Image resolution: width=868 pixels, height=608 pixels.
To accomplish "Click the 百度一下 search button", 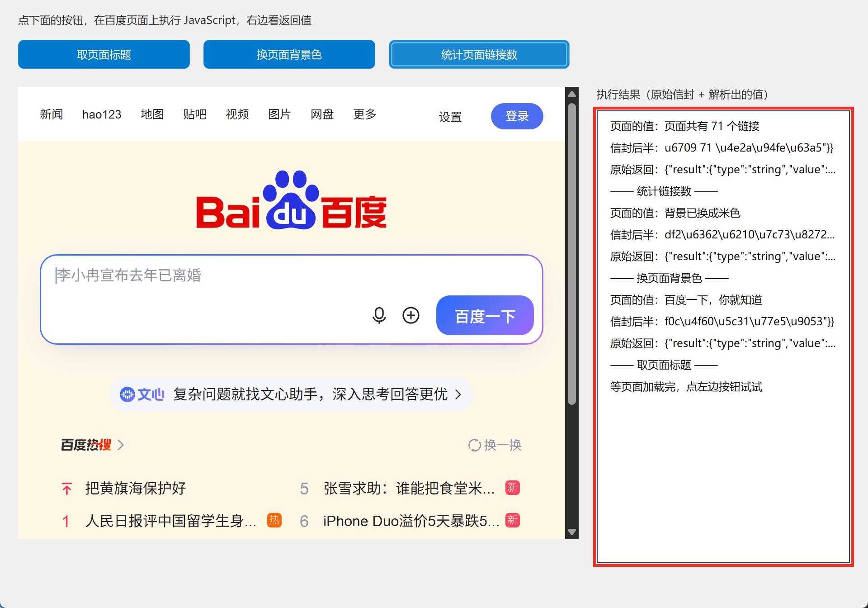I will click(485, 315).
